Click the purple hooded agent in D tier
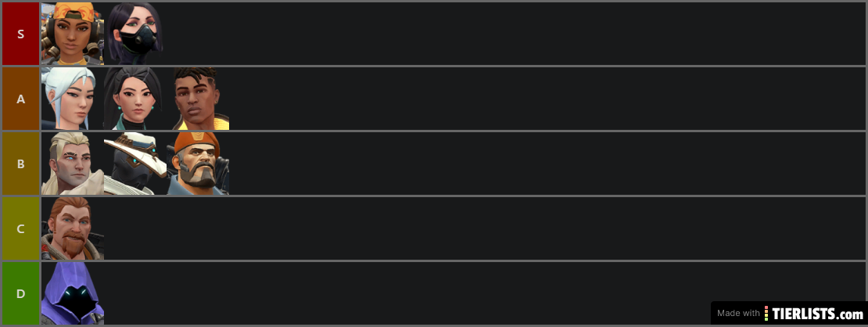The width and height of the screenshot is (868, 327). click(x=73, y=293)
